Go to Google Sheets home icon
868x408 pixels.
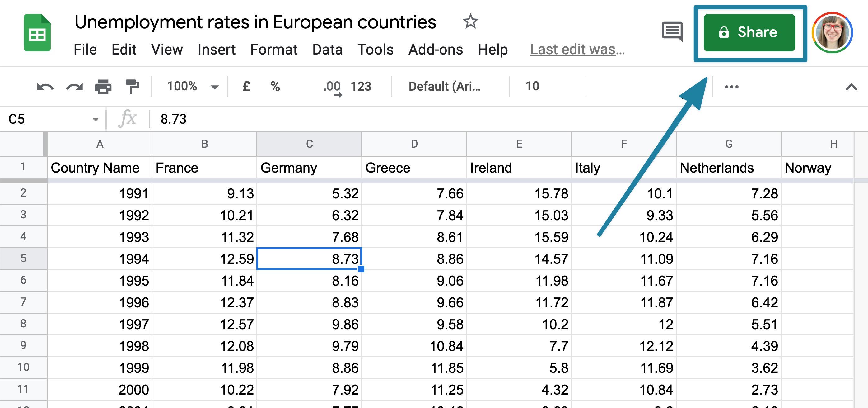pyautogui.click(x=37, y=33)
